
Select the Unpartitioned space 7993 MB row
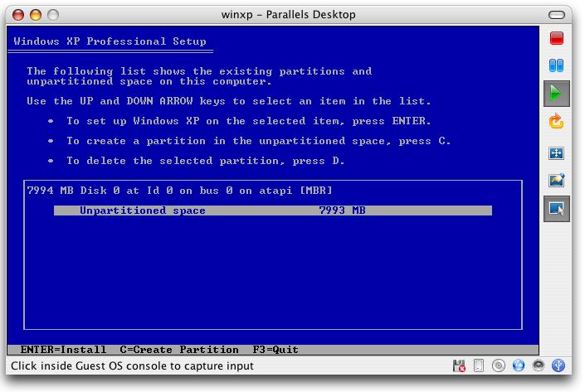272,211
